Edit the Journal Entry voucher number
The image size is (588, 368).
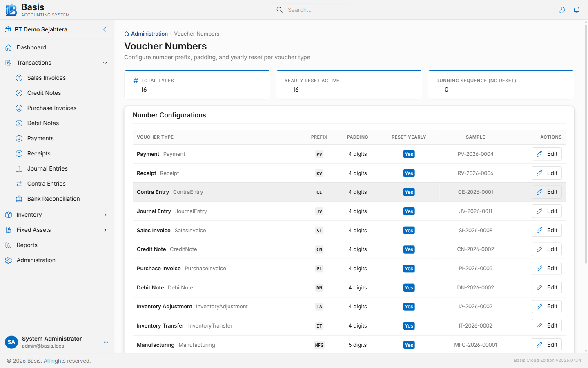tap(546, 211)
